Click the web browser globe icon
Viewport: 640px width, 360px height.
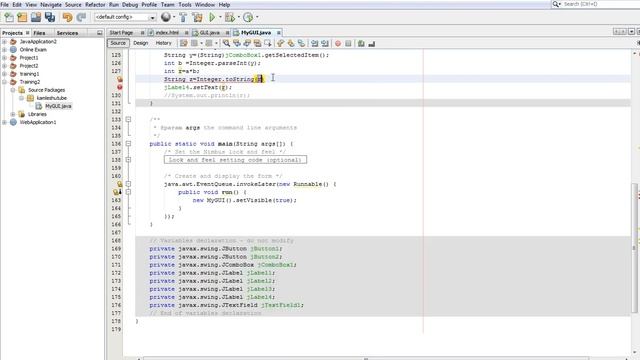click(x=166, y=17)
